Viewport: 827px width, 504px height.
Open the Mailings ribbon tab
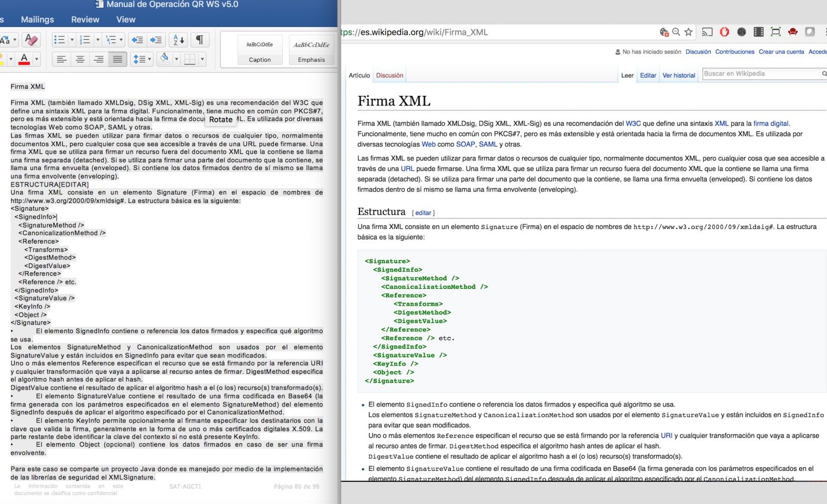tap(37, 19)
